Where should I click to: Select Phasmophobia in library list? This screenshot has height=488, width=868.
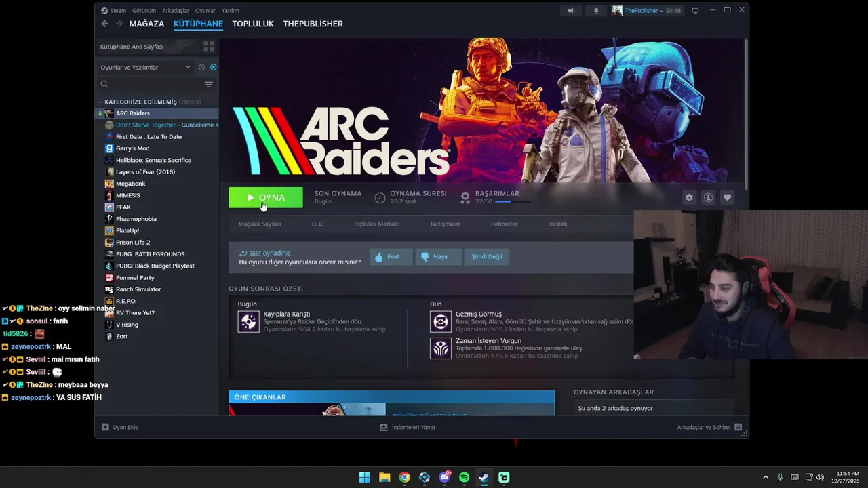click(157, 219)
